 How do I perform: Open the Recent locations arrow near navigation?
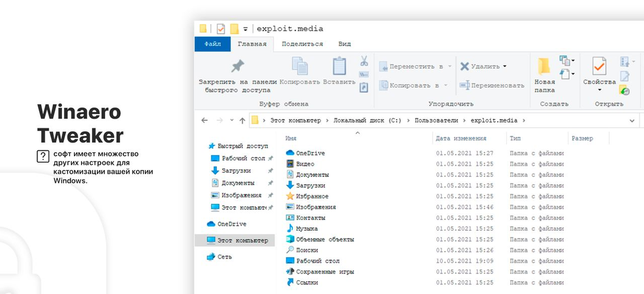[231, 120]
